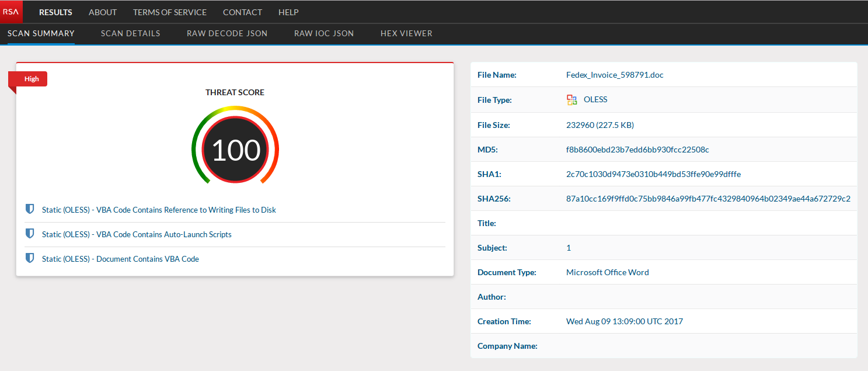Image resolution: width=868 pixels, height=371 pixels.
Task: Click the OLESS file type icon
Action: click(x=572, y=100)
